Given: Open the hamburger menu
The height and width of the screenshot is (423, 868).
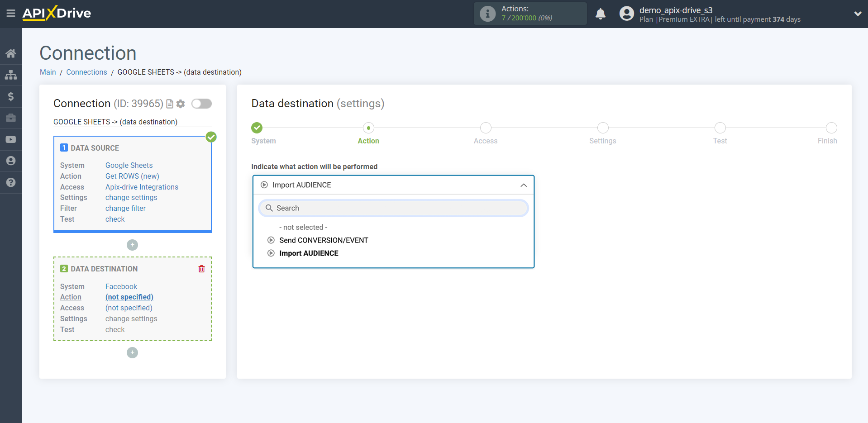Looking at the screenshot, I should click(x=11, y=13).
